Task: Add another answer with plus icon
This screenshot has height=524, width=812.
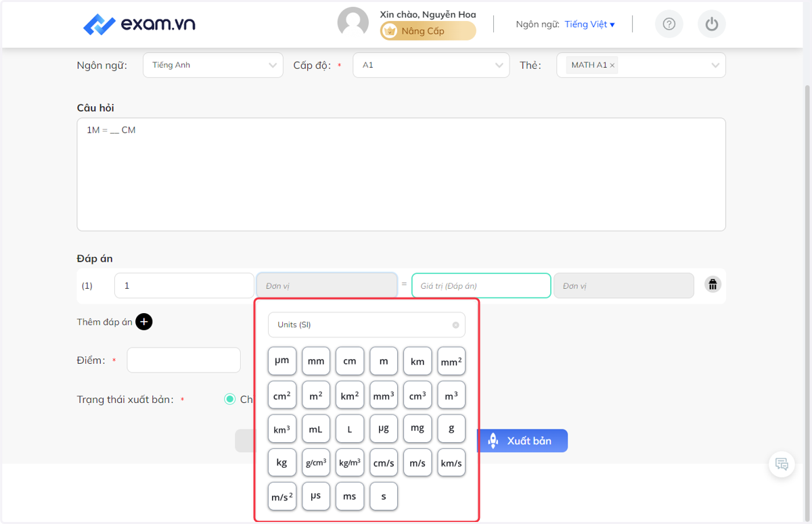Action: [143, 322]
